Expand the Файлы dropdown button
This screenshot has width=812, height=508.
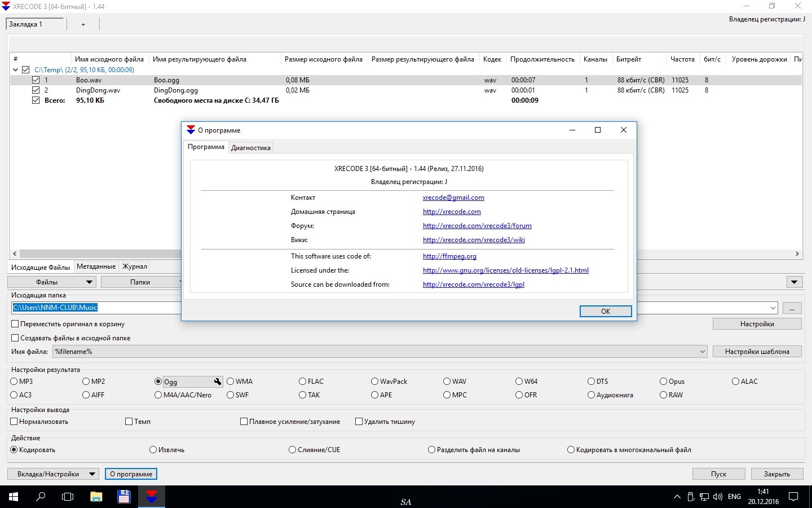coord(89,282)
